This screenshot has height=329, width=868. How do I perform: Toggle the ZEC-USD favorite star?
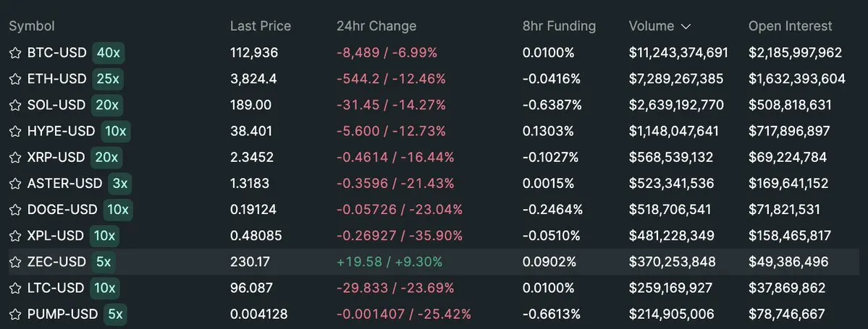pos(15,262)
